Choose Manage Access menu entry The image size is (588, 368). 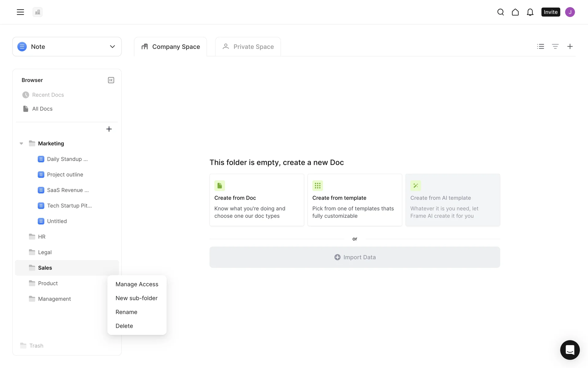click(x=137, y=284)
